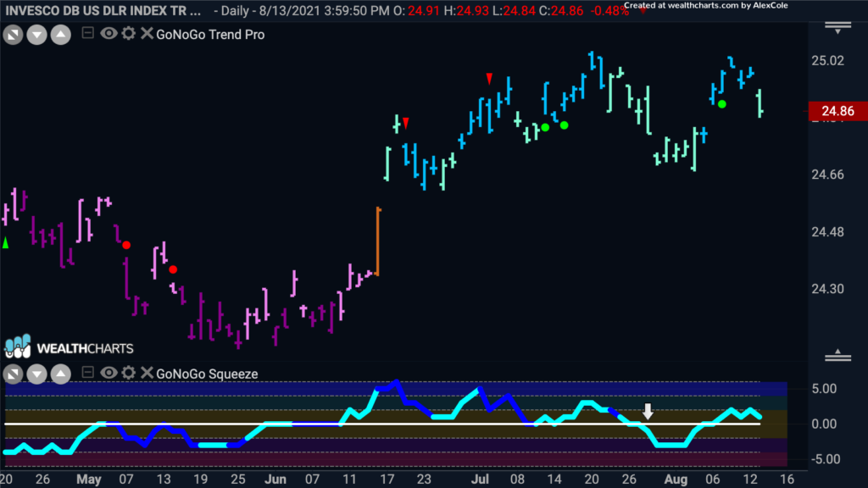Image resolution: width=868 pixels, height=488 pixels.
Task: Remove the GoNoGo Trend Pro indicator
Action: [x=147, y=34]
